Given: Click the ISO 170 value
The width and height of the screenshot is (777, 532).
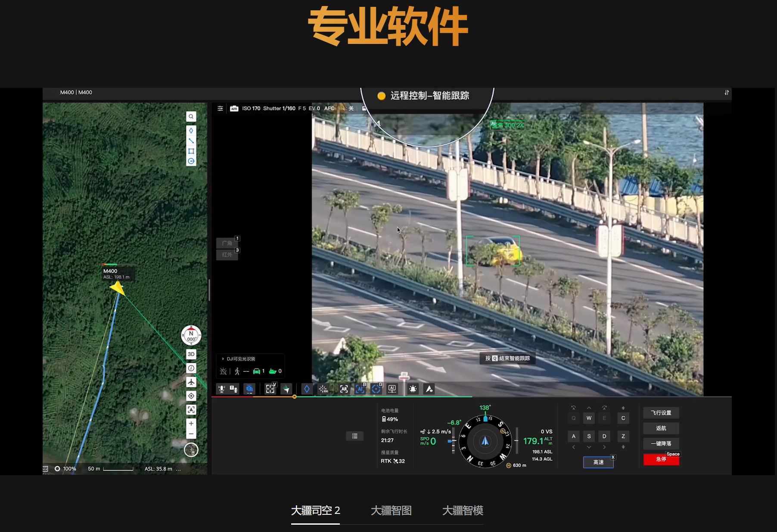Looking at the screenshot, I should [x=251, y=108].
